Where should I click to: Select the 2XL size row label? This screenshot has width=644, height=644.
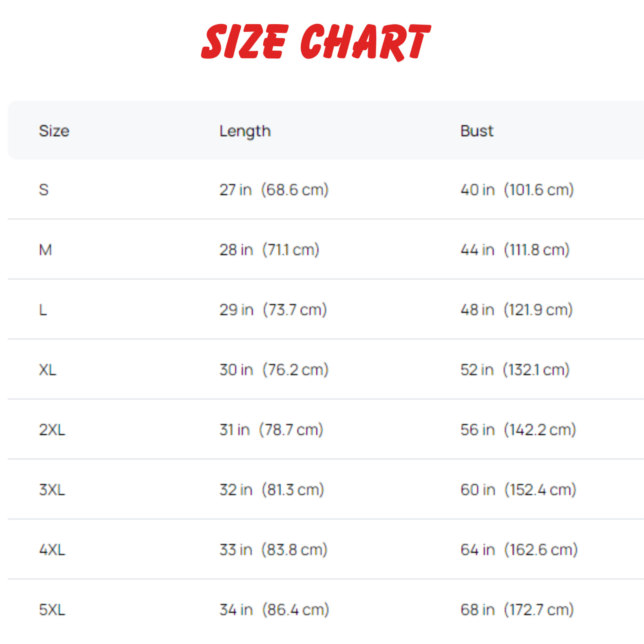click(52, 430)
